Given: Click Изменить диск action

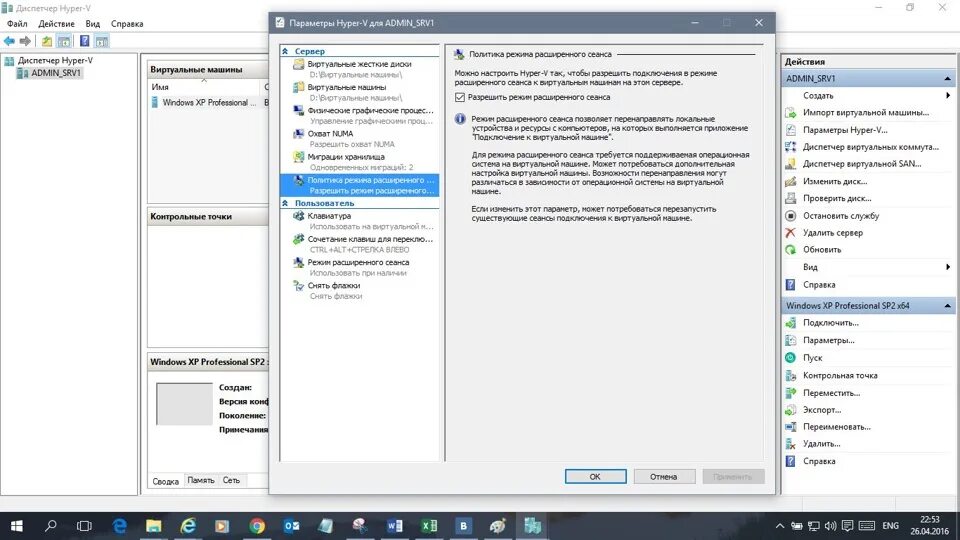Looking at the screenshot, I should [x=834, y=181].
